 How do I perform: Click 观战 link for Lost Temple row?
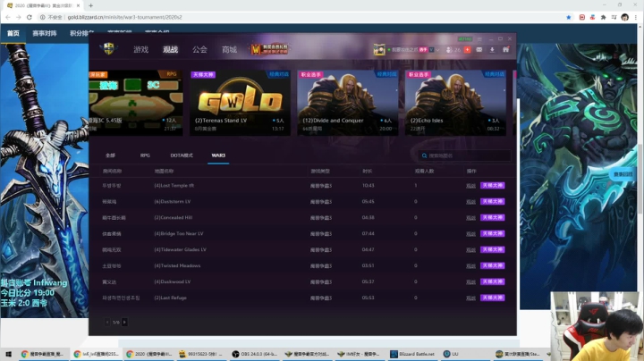(x=470, y=186)
